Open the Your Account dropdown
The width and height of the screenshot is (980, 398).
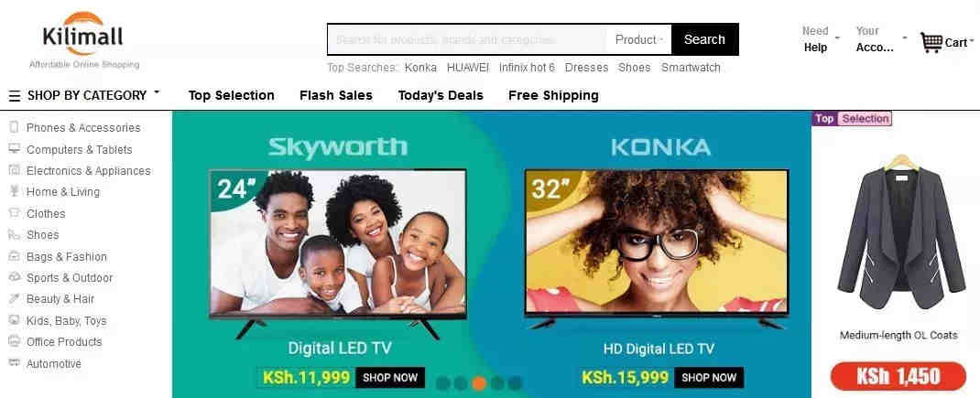click(881, 38)
